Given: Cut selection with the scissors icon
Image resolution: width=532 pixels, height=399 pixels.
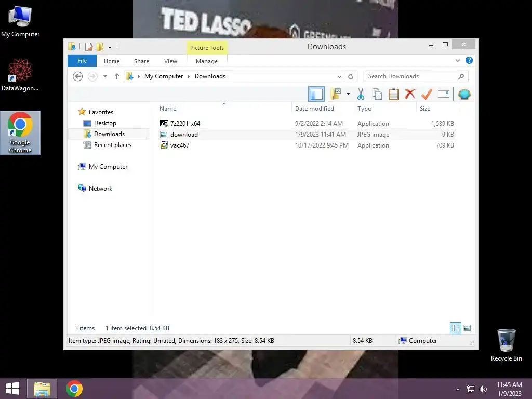Looking at the screenshot, I should [361, 94].
